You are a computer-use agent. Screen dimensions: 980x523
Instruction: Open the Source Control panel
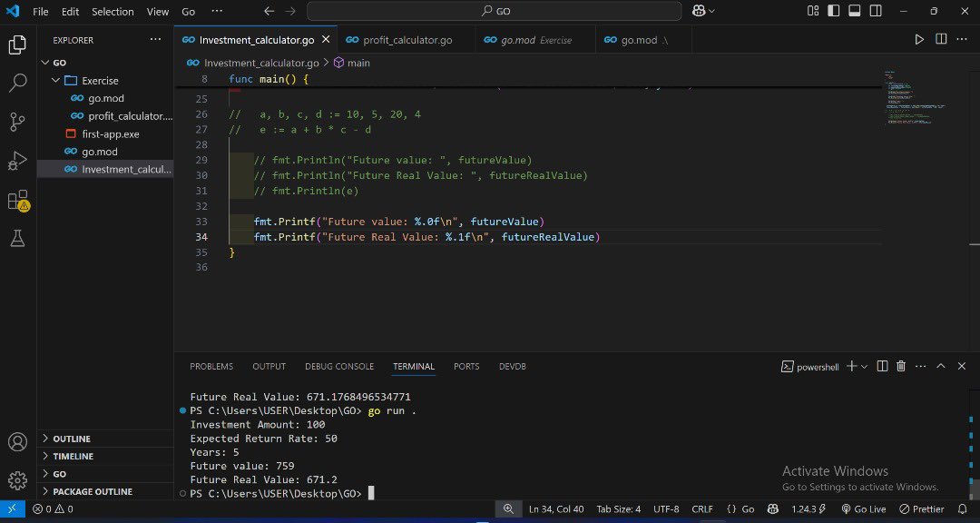17,122
